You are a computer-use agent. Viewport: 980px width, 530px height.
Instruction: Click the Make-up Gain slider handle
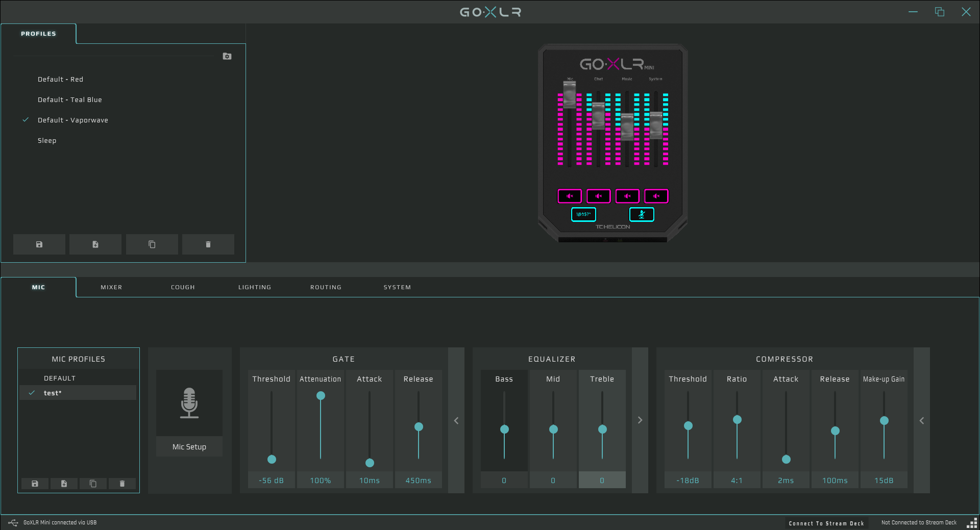885,421
